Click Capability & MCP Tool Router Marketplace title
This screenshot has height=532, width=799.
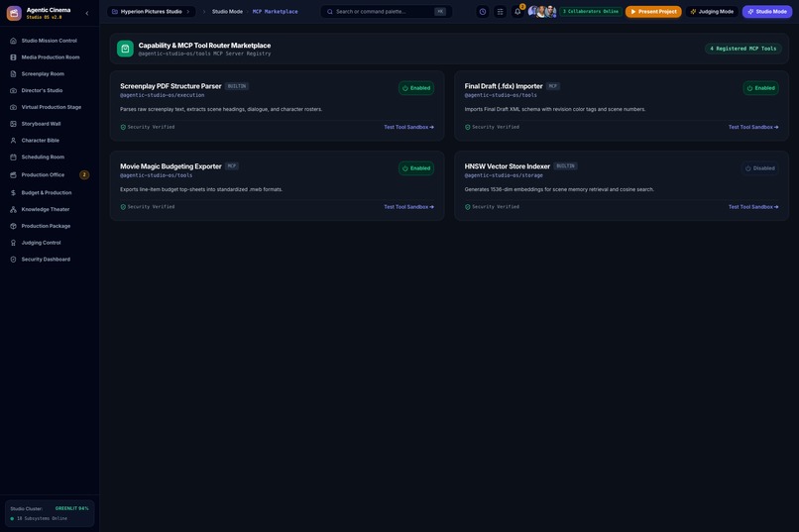(x=204, y=46)
